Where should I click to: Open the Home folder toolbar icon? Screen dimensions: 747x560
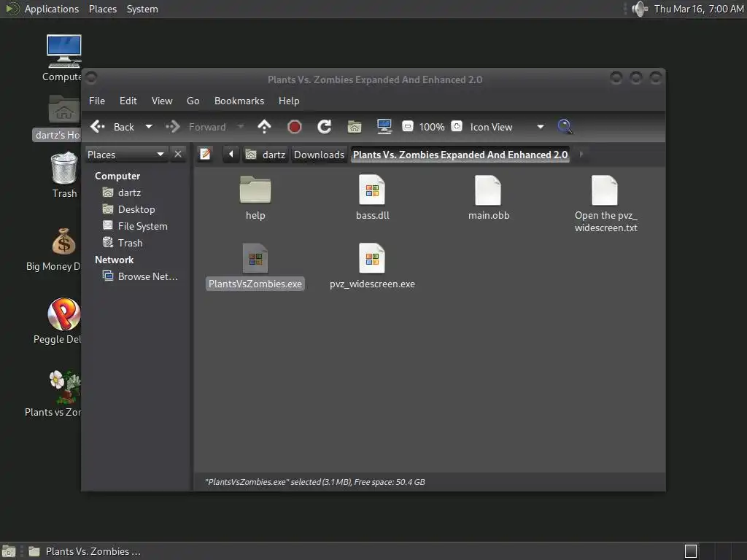[355, 127]
